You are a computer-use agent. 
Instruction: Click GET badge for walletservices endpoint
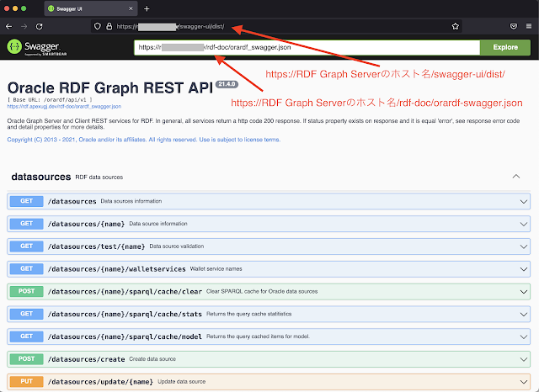pos(26,269)
